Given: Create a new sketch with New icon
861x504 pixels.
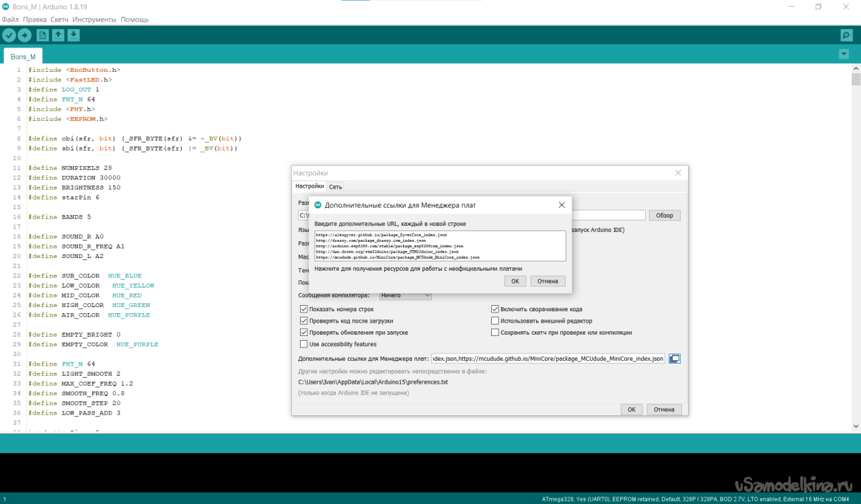Looking at the screenshot, I should pos(42,35).
